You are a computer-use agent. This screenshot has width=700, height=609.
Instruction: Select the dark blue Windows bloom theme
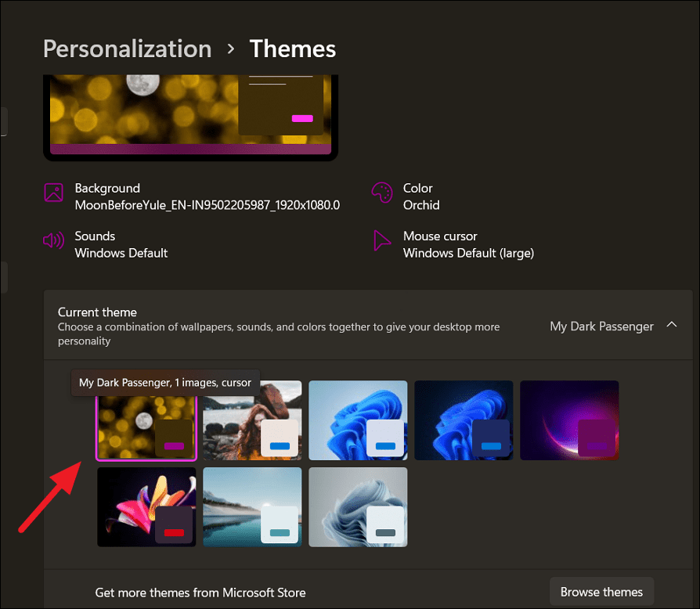pyautogui.click(x=464, y=420)
